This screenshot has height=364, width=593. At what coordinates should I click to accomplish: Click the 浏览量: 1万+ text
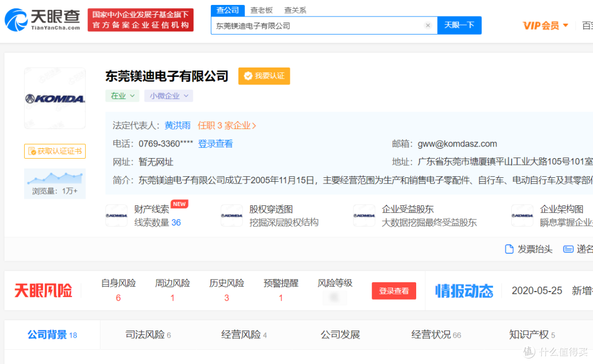55,191
